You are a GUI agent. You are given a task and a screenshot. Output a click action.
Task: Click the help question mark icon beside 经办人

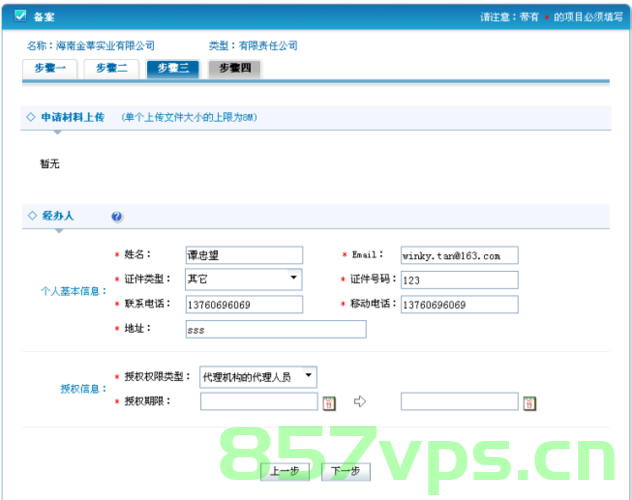point(116,216)
